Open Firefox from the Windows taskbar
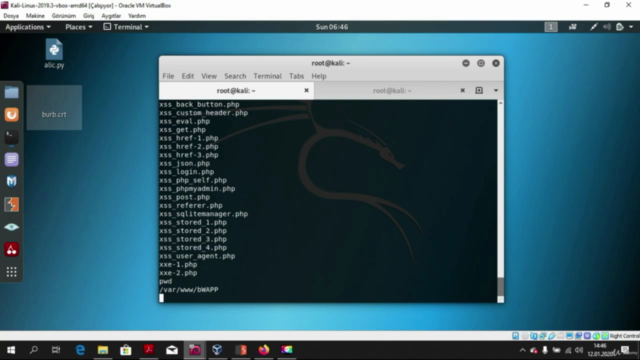 [x=264, y=350]
